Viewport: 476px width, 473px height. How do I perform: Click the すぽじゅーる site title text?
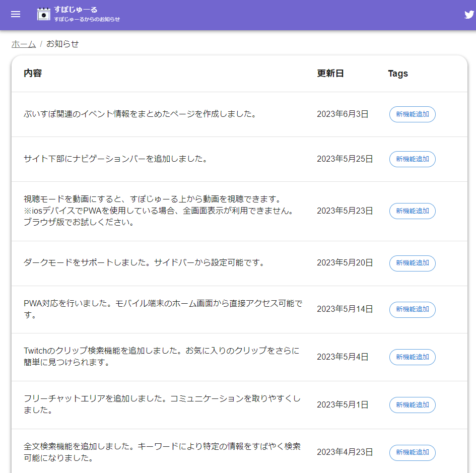pyautogui.click(x=76, y=10)
